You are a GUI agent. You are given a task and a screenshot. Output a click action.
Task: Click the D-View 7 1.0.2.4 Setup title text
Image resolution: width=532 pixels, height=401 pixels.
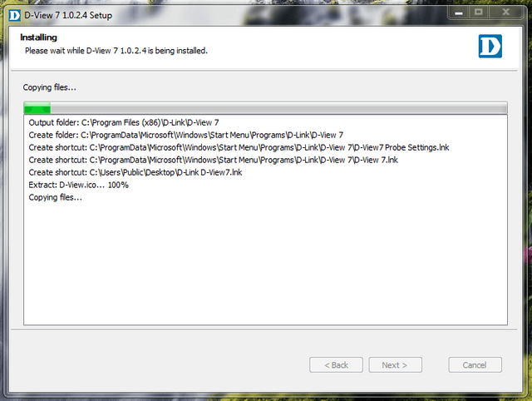[68, 15]
